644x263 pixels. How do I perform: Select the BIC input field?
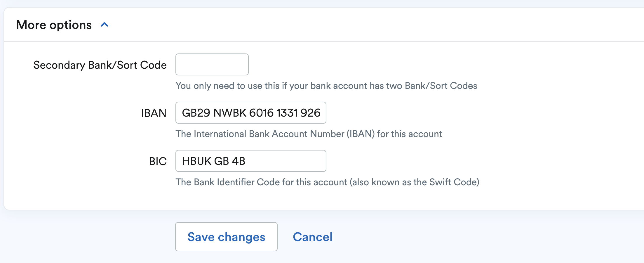tap(251, 161)
